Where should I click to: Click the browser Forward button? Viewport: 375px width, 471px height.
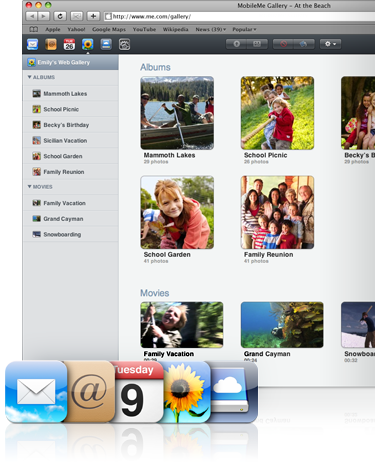point(43,16)
